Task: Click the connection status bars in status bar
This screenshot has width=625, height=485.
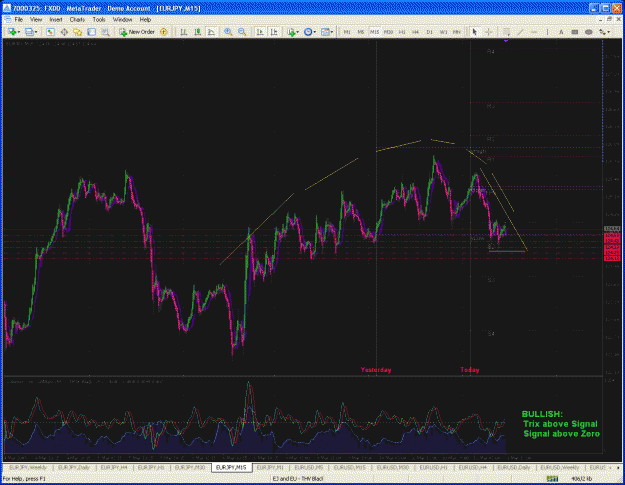Action: click(x=552, y=479)
